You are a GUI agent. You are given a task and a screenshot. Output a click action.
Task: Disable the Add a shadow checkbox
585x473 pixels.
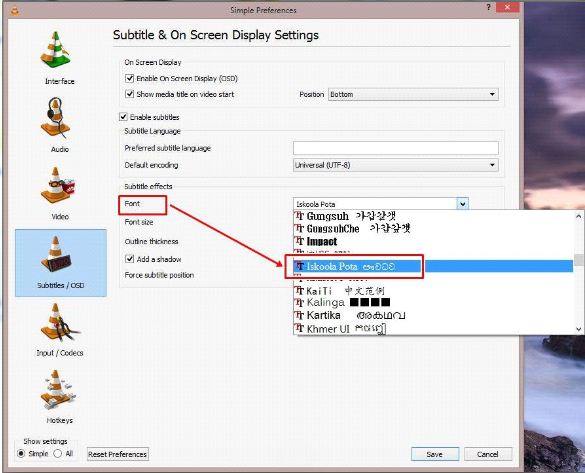coord(129,259)
